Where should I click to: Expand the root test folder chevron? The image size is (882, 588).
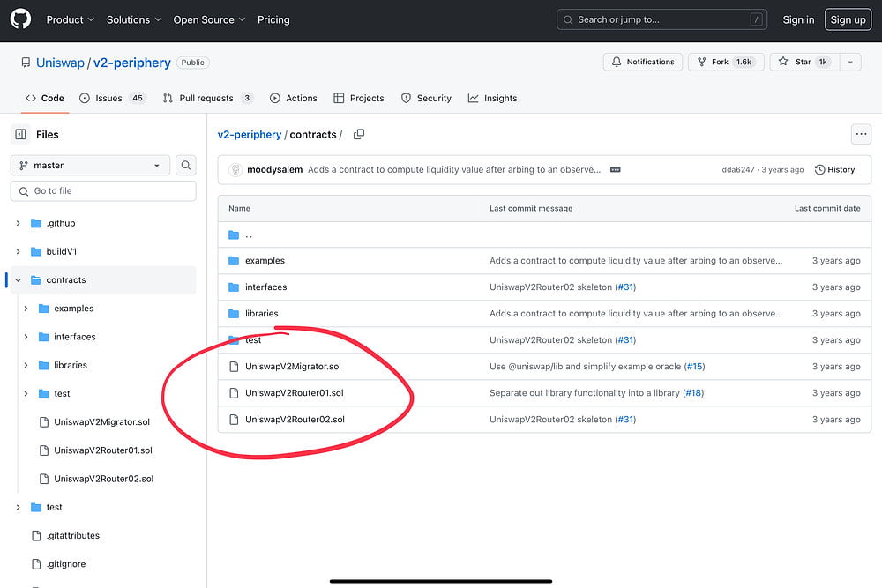[18, 507]
